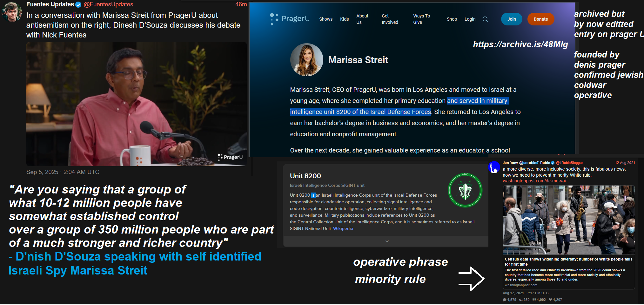Click the reply icon showing 4,579
Viewport: 644px width, 305px height.
[505, 300]
